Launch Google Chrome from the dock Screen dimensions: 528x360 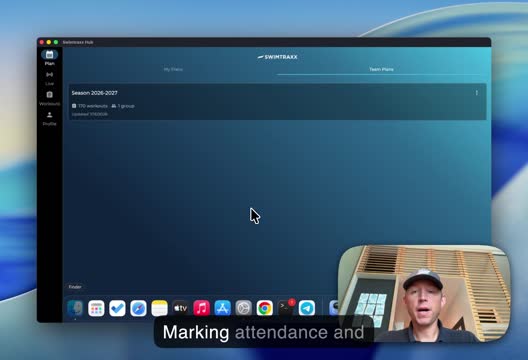point(265,308)
